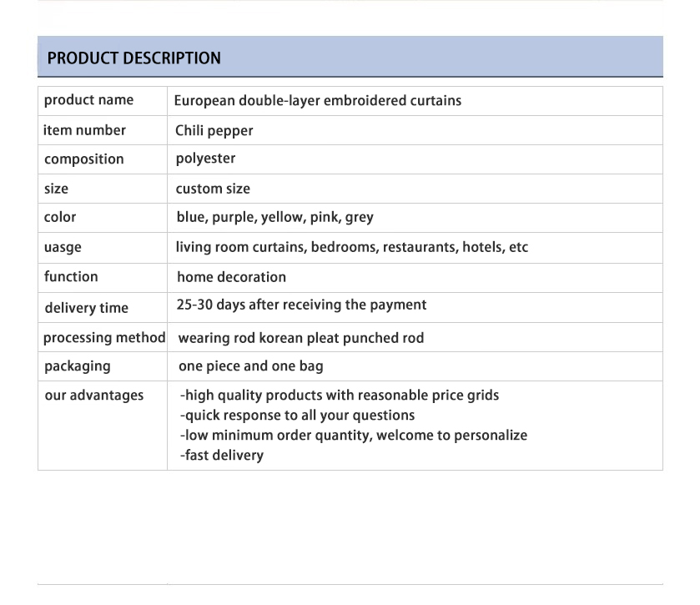
Task: Click the 'custom size' value
Action: coord(213,189)
